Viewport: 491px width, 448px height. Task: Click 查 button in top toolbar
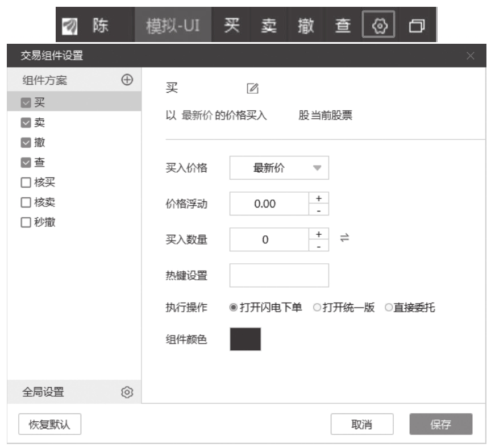[343, 26]
